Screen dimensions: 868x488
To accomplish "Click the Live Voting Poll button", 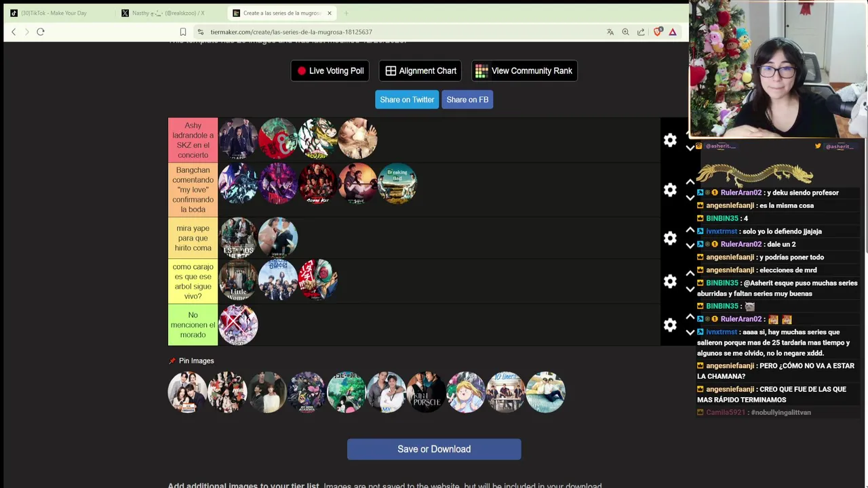I will pyautogui.click(x=330, y=70).
